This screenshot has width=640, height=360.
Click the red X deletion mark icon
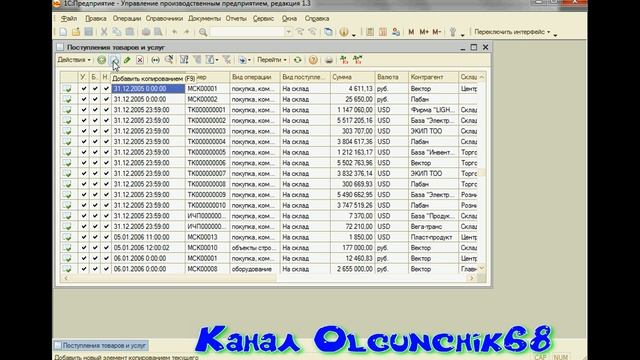(x=140, y=60)
